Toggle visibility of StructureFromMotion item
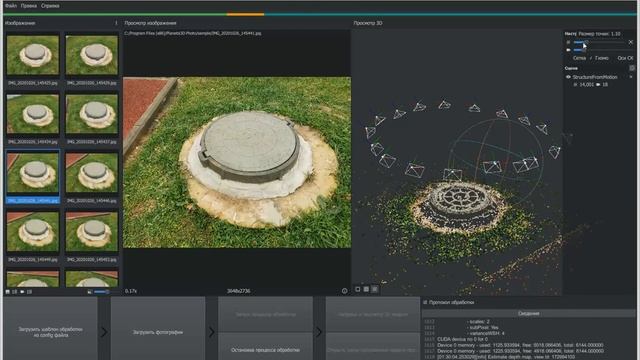640x360 pixels. click(x=568, y=77)
